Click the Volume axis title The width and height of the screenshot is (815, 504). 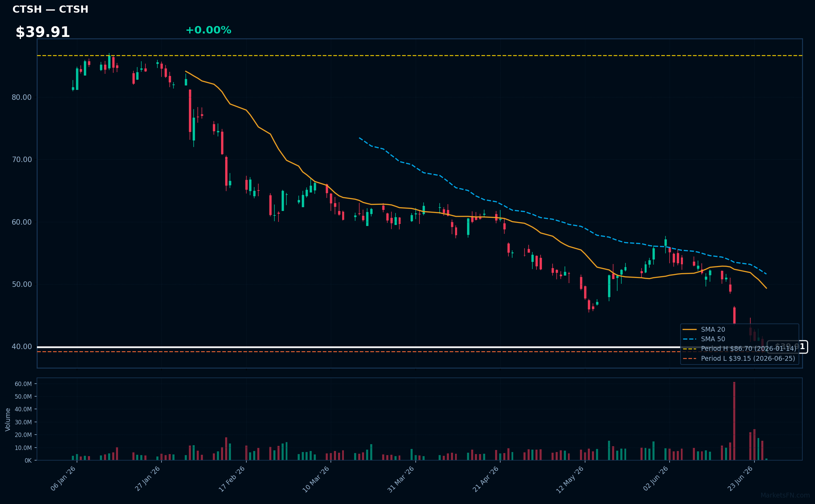(8, 420)
